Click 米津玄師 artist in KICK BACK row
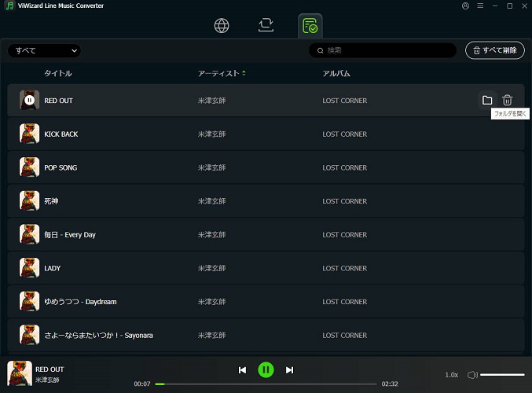Image resolution: width=532 pixels, height=393 pixels. pyautogui.click(x=211, y=134)
